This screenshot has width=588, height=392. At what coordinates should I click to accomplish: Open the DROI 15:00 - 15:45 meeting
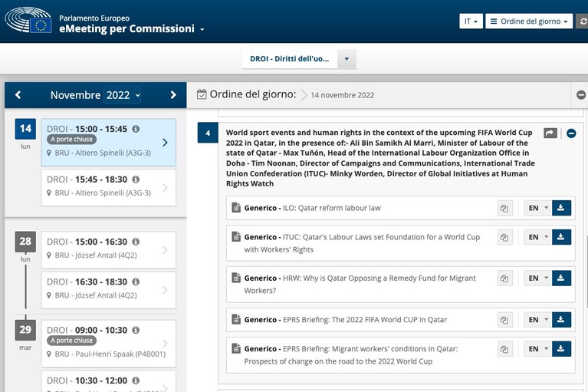(108, 143)
